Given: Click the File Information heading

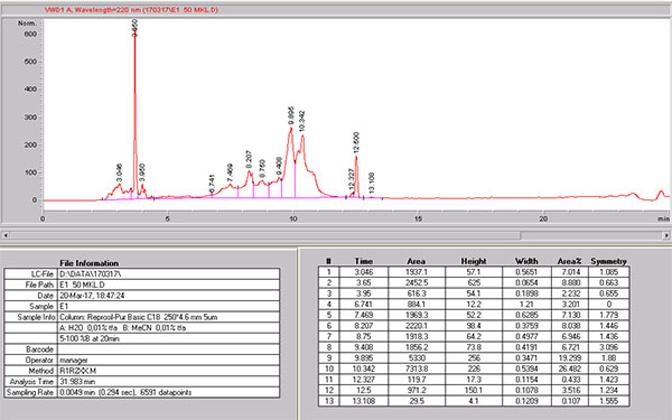Looking at the screenshot, I should pos(89,263).
